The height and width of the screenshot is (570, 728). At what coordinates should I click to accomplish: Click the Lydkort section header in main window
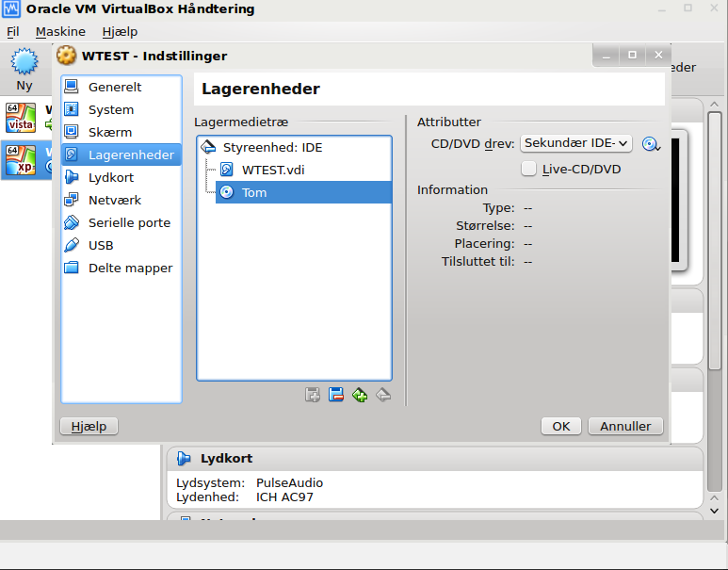pos(434,459)
